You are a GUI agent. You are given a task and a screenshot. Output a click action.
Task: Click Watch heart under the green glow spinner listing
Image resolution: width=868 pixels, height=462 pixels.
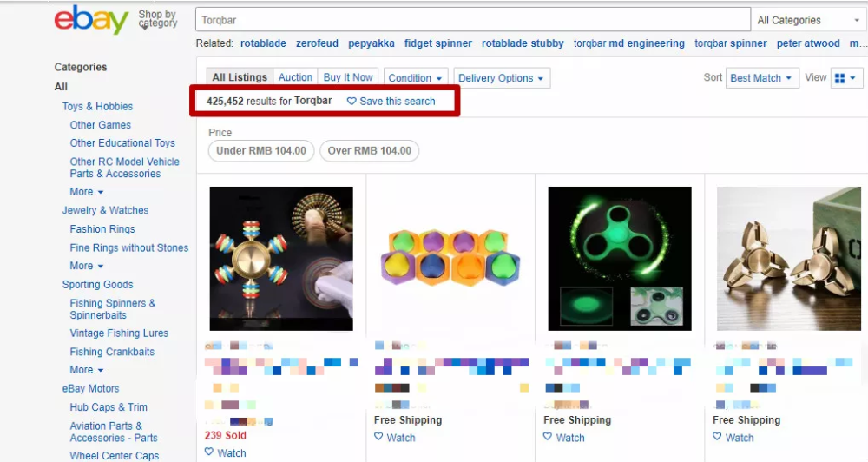click(548, 437)
